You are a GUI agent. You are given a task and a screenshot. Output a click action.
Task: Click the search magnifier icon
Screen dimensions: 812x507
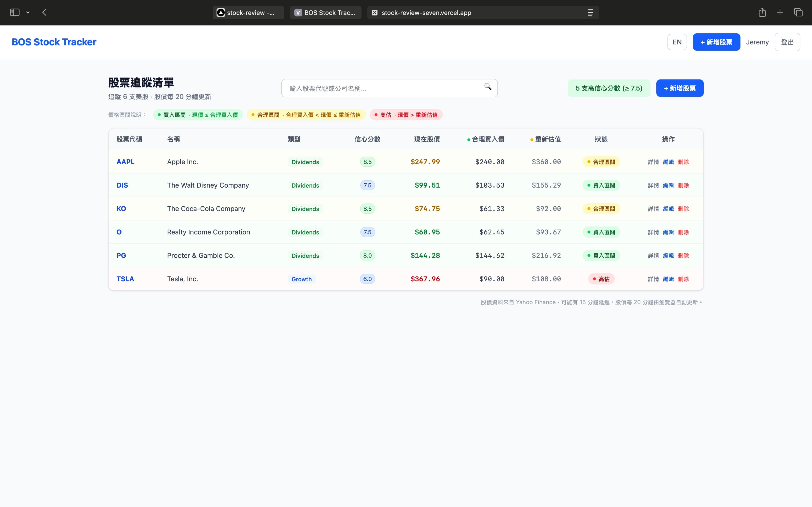coord(487,87)
